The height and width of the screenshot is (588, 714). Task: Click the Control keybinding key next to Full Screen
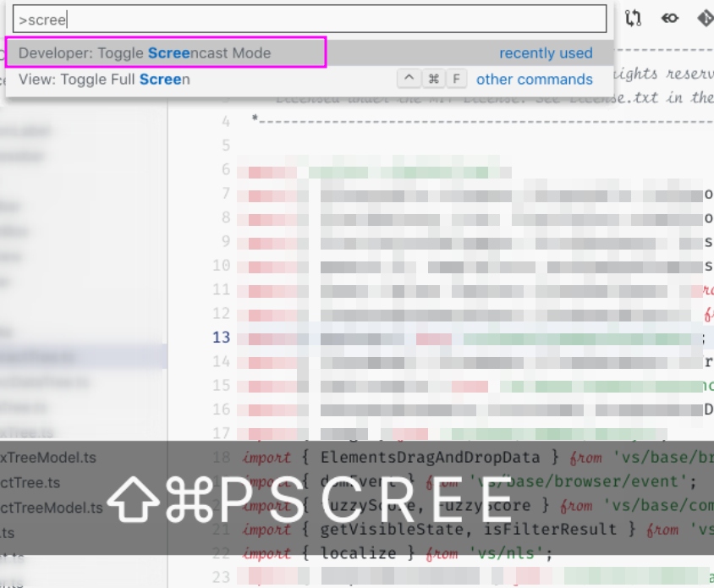(409, 79)
